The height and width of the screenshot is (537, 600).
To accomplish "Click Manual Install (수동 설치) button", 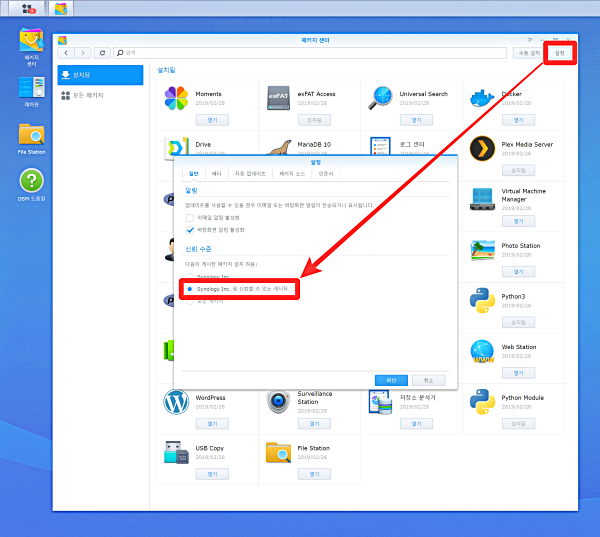I will (x=529, y=53).
